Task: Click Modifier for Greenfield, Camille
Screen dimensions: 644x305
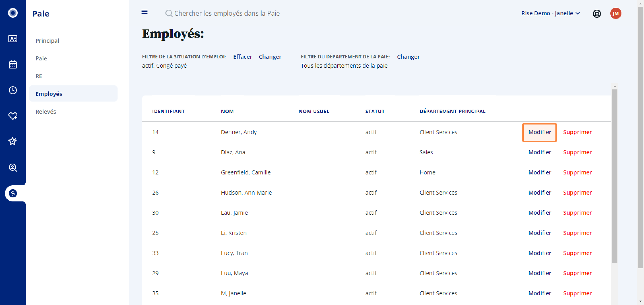Action: pos(540,172)
